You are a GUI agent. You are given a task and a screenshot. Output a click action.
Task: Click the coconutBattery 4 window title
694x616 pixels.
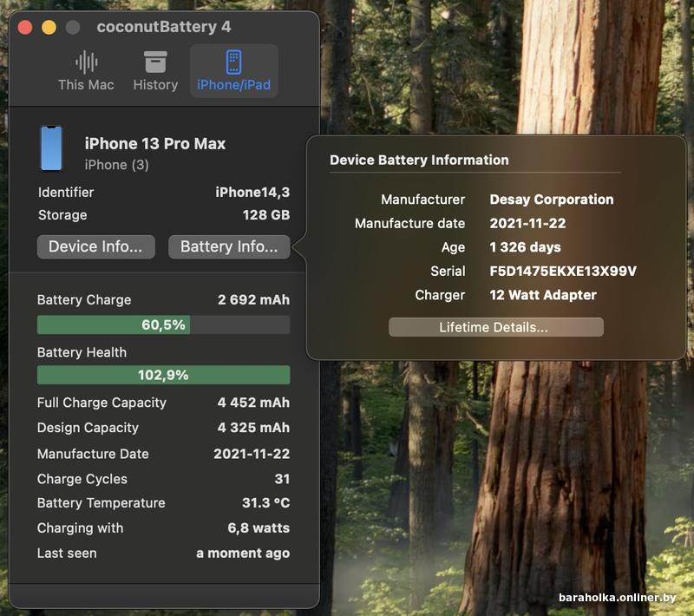pyautogui.click(x=164, y=27)
